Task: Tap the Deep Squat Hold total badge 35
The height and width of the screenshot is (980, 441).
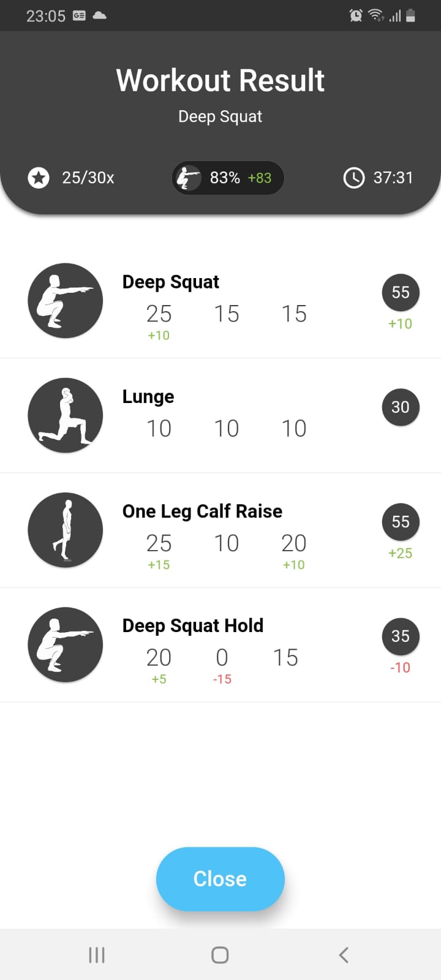Action: click(401, 636)
